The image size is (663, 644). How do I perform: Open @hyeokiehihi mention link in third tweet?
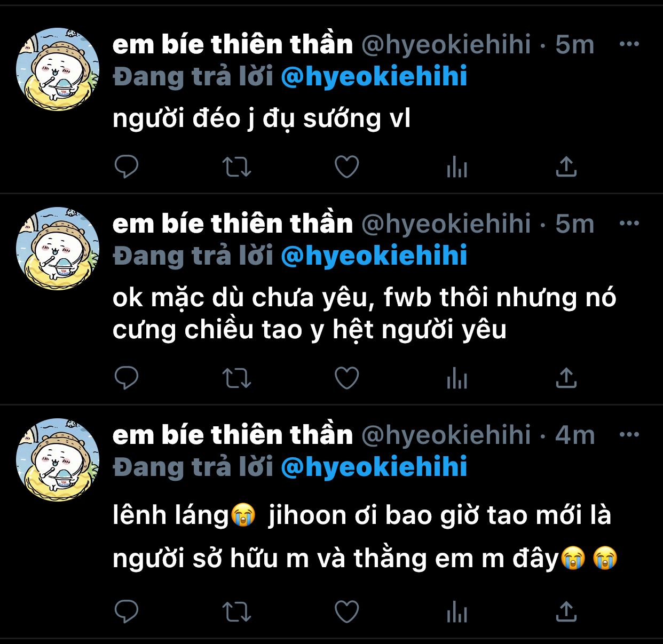pyautogui.click(x=374, y=467)
